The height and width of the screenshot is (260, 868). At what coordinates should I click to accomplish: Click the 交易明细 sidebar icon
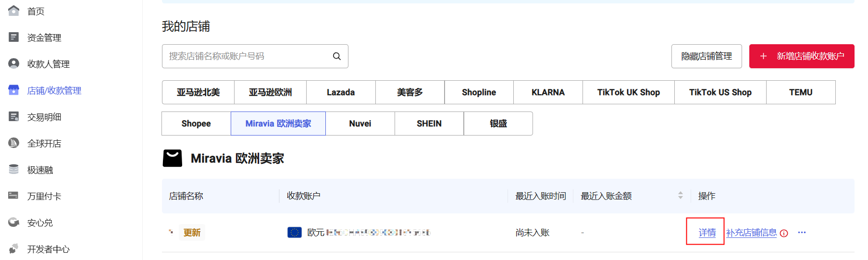coord(14,116)
